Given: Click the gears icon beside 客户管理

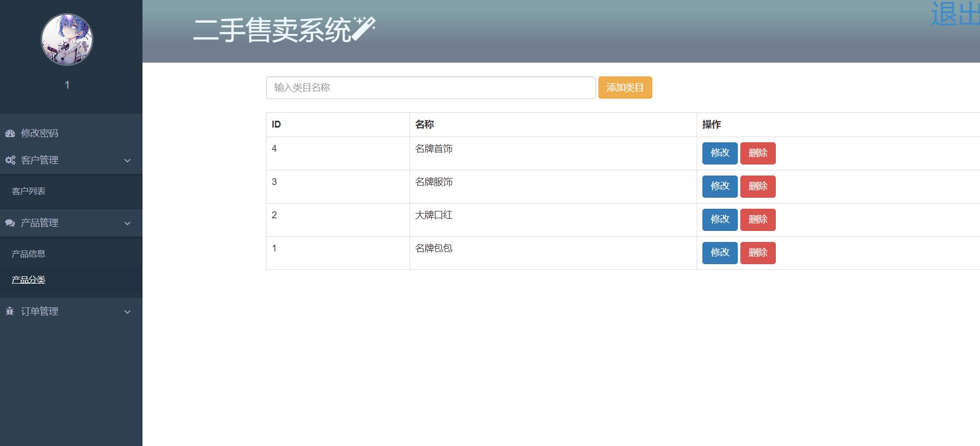Looking at the screenshot, I should 10,160.
